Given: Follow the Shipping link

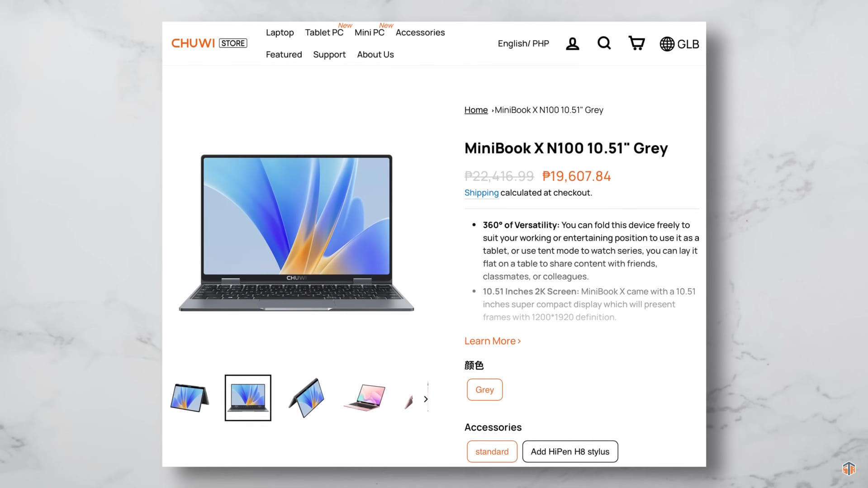Looking at the screenshot, I should tap(481, 193).
